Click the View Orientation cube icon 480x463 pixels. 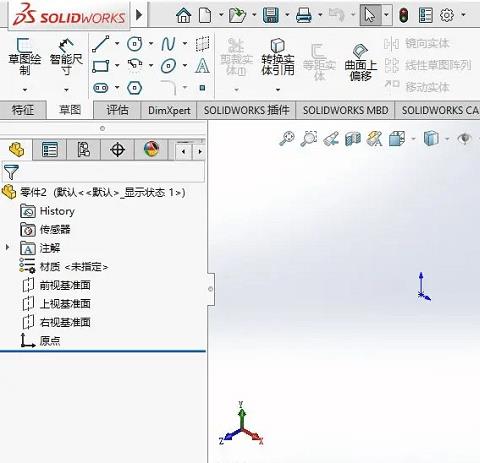397,139
